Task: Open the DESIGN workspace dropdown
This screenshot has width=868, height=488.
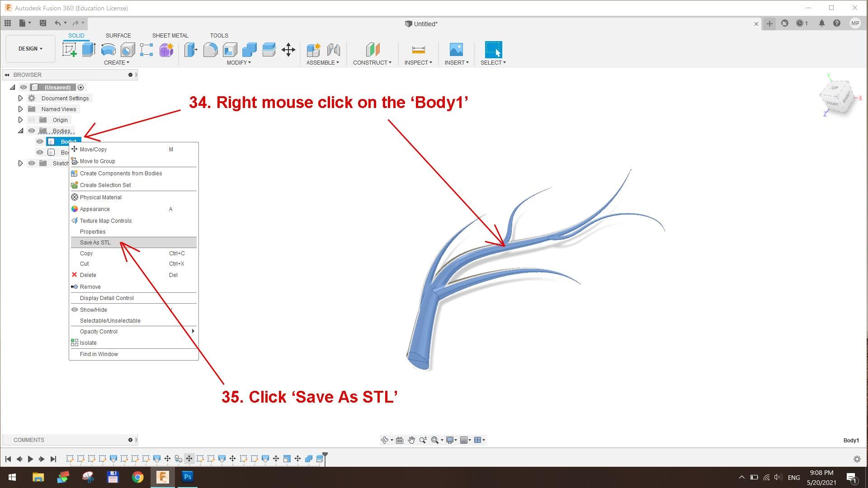Action: coord(30,49)
